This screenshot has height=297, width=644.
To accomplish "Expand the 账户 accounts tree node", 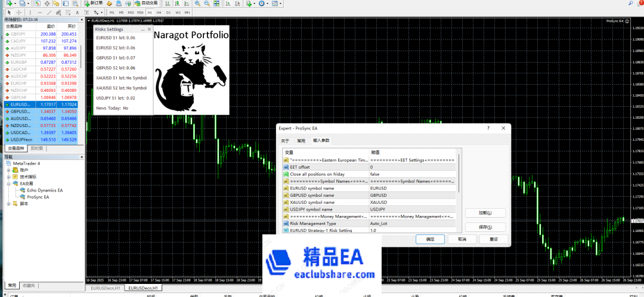I will tap(8, 170).
